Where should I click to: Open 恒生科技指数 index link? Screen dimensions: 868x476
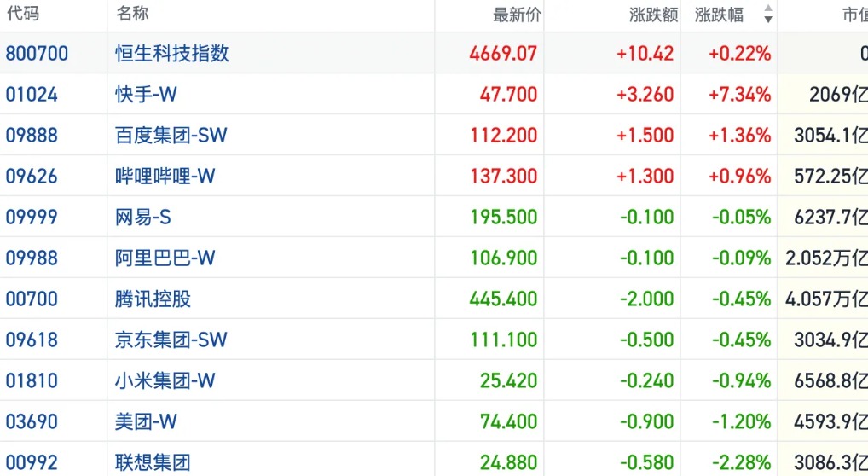[172, 53]
